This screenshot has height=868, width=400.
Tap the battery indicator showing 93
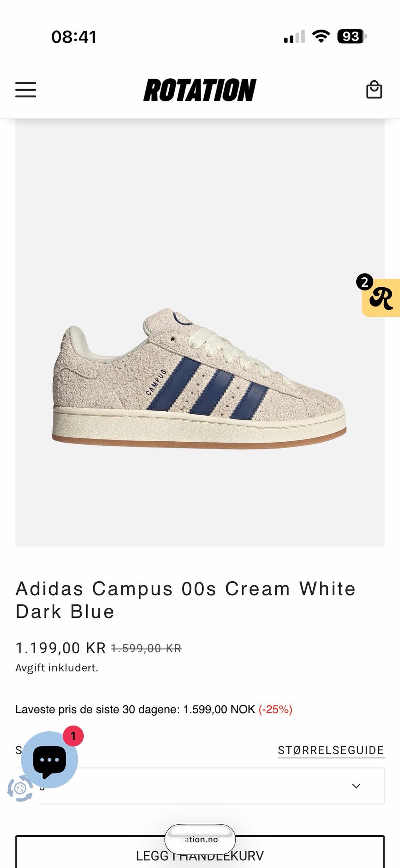(352, 37)
